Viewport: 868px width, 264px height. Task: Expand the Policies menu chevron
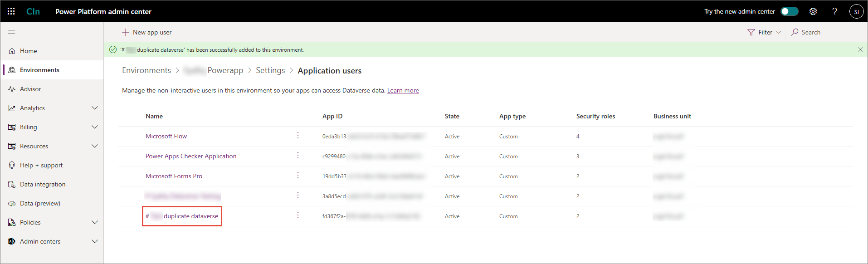pyautogui.click(x=95, y=222)
